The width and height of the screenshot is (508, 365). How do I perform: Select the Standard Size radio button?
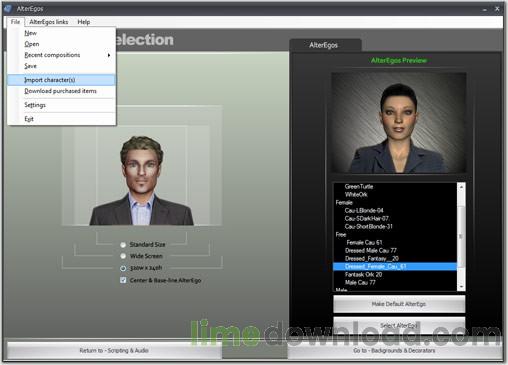(123, 245)
